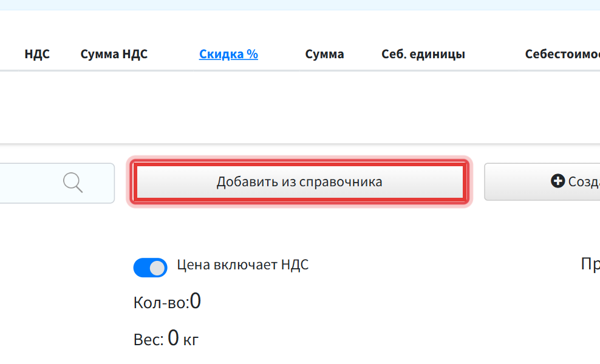This screenshot has height=364, width=600.
Task: Click the Вес label
Action: [x=148, y=340]
